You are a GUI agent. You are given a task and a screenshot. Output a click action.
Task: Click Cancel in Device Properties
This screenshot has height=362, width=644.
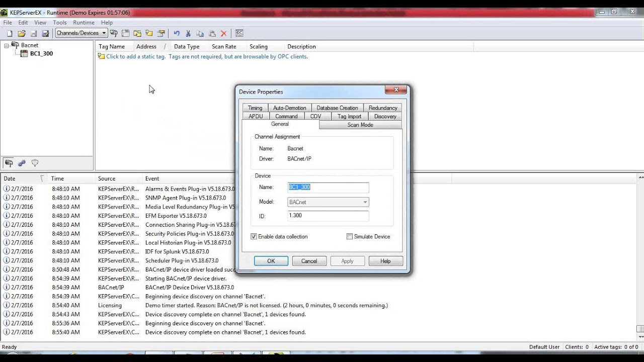coord(309,261)
